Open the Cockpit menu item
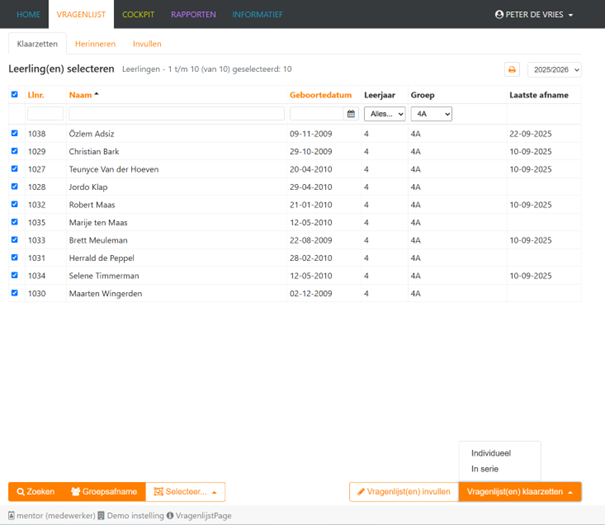The width and height of the screenshot is (605, 525). point(138,15)
